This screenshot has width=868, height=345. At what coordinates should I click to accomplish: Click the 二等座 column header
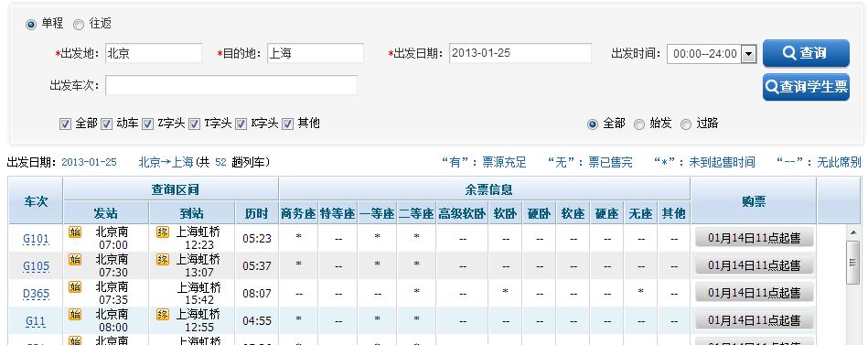(416, 213)
